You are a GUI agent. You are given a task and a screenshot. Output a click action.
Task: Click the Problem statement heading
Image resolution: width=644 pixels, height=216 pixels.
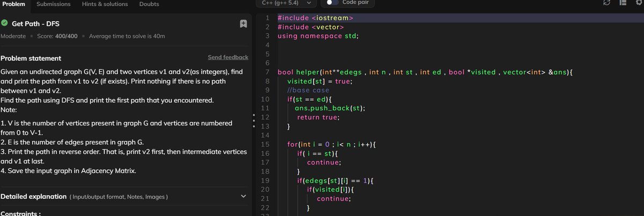tap(31, 58)
